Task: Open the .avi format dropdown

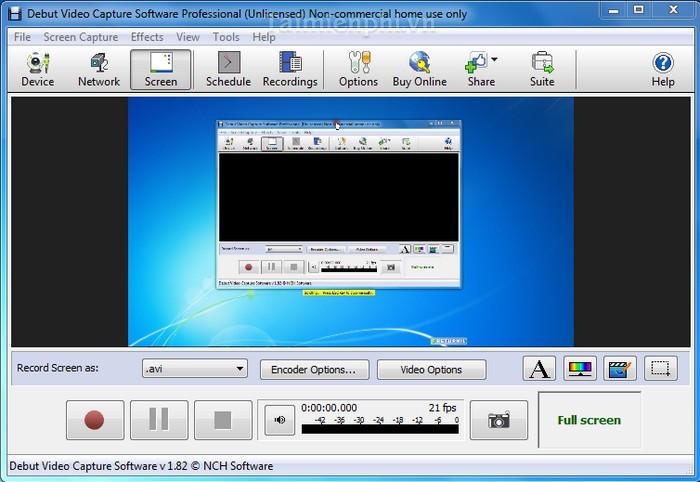Action: 195,369
